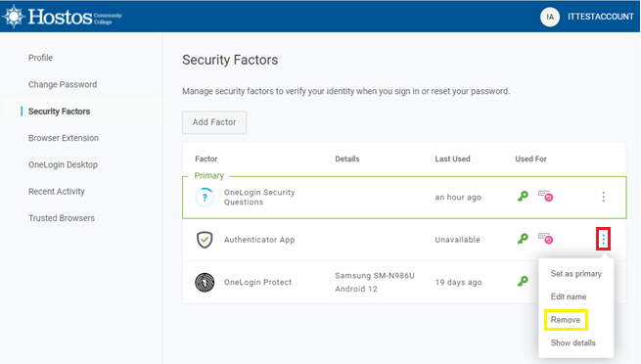Open the ITTESTACCOUNT user menu
The width and height of the screenshot is (641, 364).
pos(600,17)
